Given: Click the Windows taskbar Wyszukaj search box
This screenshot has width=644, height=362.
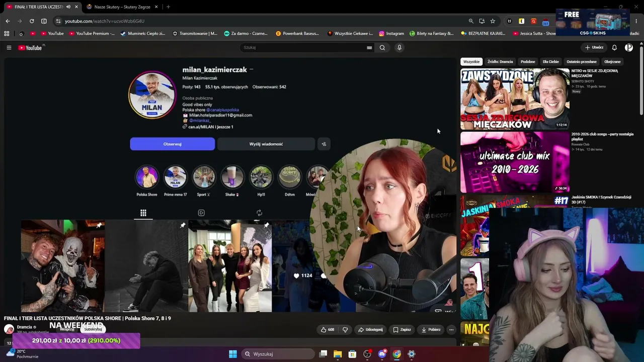Looking at the screenshot, I should coord(278,354).
